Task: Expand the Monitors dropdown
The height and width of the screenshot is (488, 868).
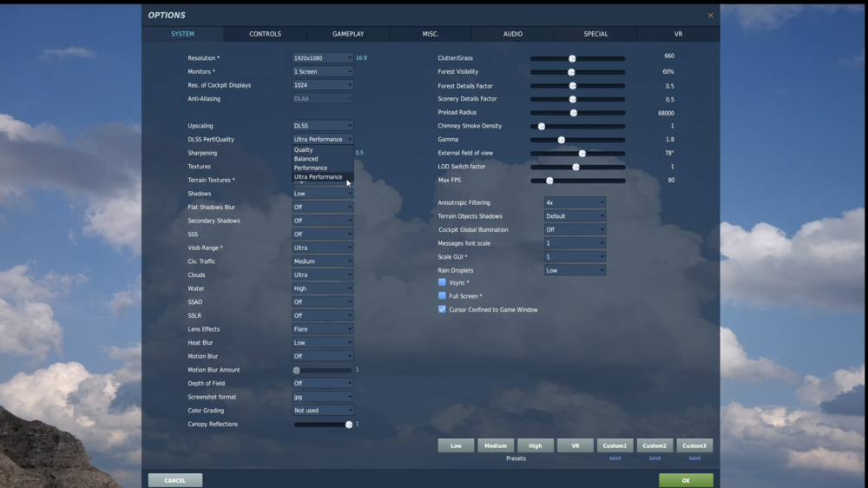Action: coord(323,71)
